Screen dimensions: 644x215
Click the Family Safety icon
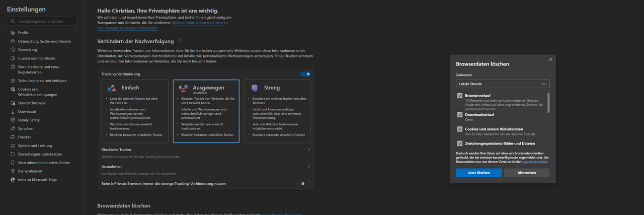13,120
